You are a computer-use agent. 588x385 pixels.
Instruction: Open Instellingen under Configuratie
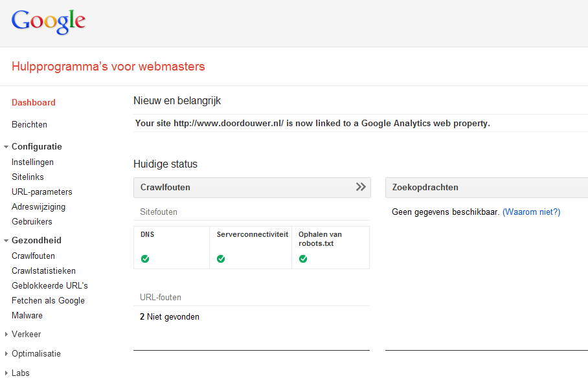[x=32, y=162]
